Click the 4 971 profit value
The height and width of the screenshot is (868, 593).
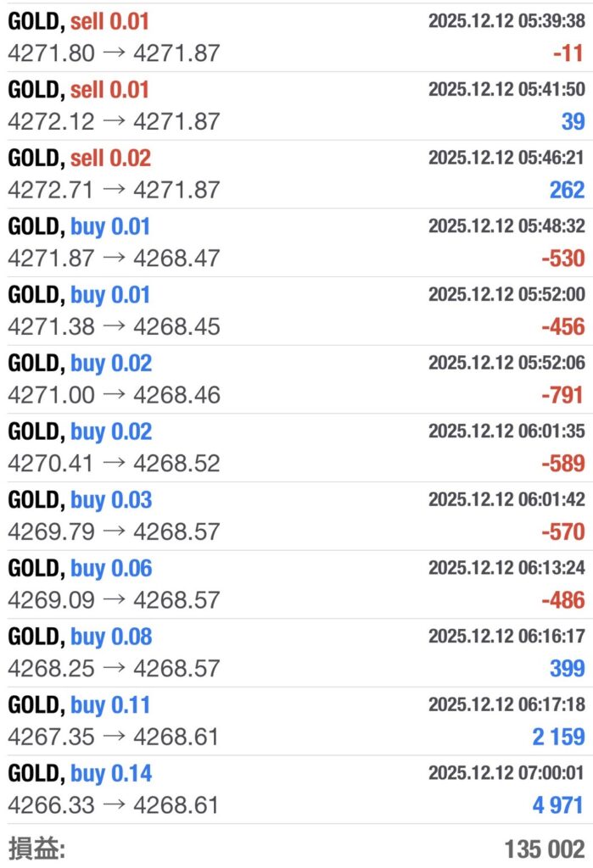tap(558, 804)
